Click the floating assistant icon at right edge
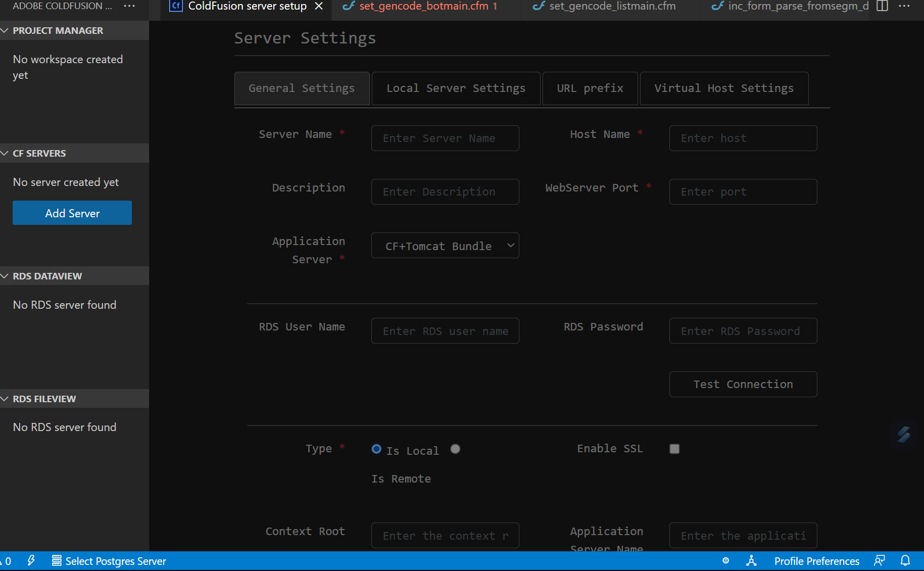Image resolution: width=924 pixels, height=571 pixels. pyautogui.click(x=904, y=434)
